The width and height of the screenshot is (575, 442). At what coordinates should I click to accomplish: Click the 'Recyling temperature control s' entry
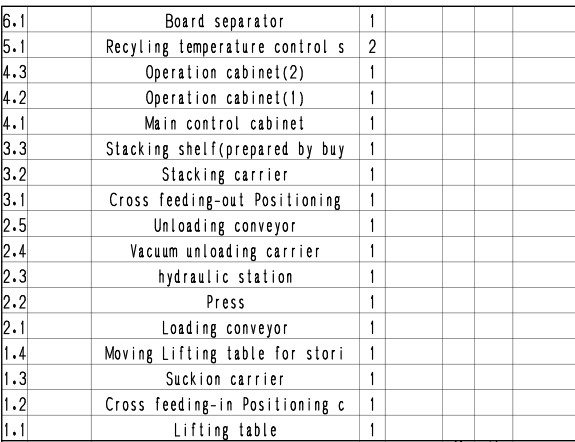pyautogui.click(x=225, y=47)
